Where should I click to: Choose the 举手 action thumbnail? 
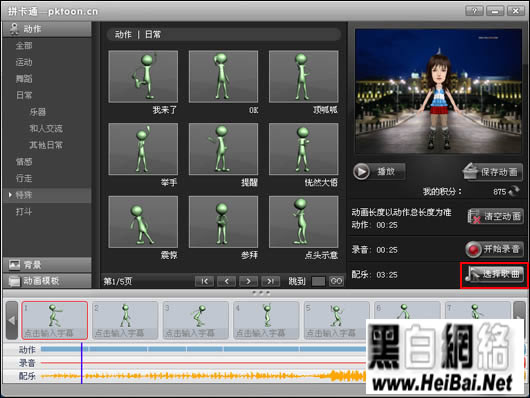tap(143, 149)
